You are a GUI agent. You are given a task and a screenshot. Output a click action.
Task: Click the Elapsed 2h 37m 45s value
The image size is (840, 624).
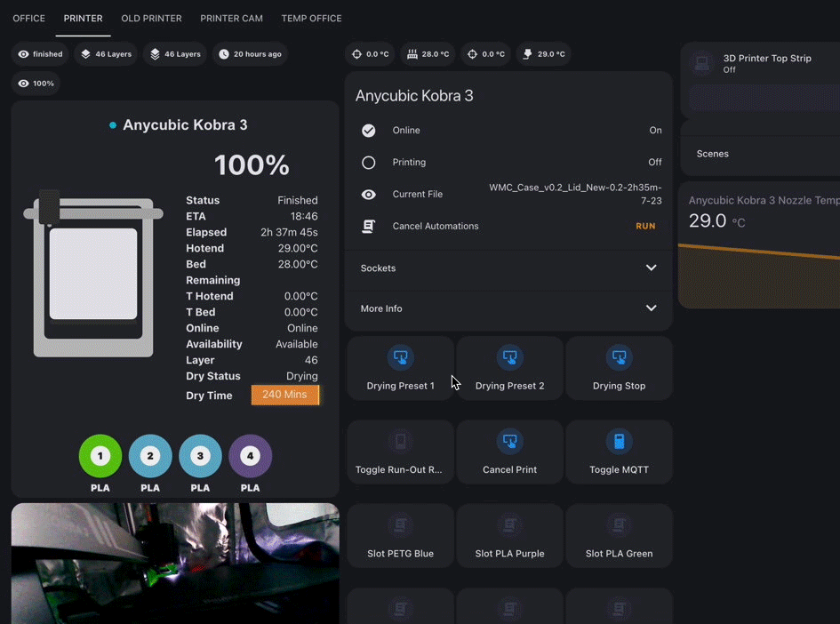click(289, 233)
